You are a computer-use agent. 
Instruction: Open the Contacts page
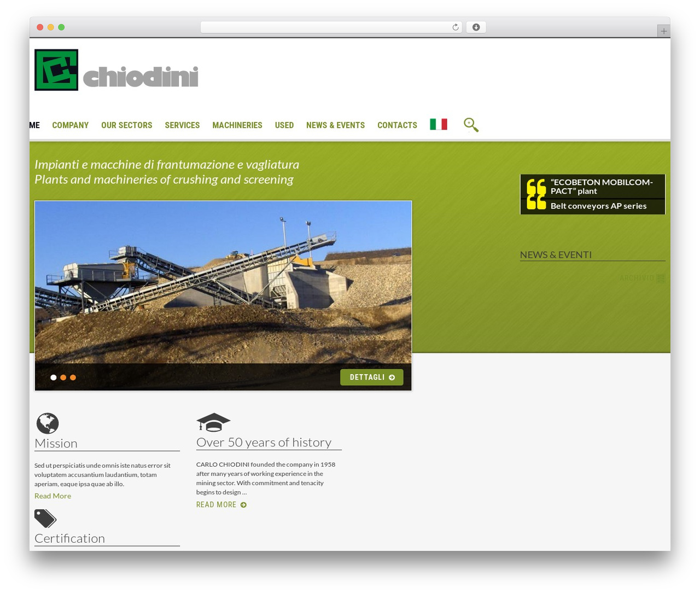pos(397,125)
